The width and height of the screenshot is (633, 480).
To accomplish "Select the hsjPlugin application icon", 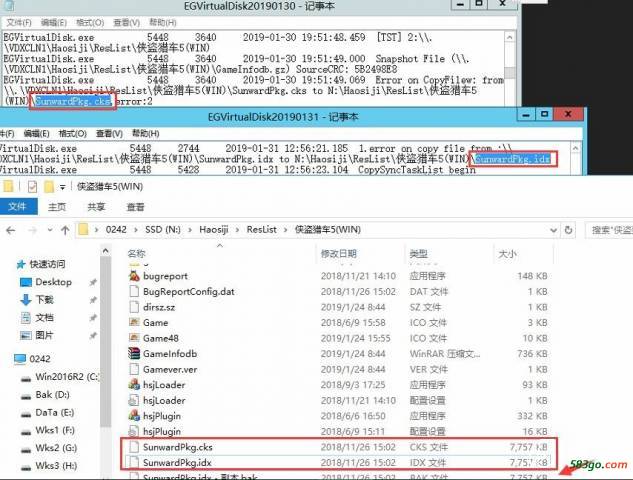I will 134,416.
